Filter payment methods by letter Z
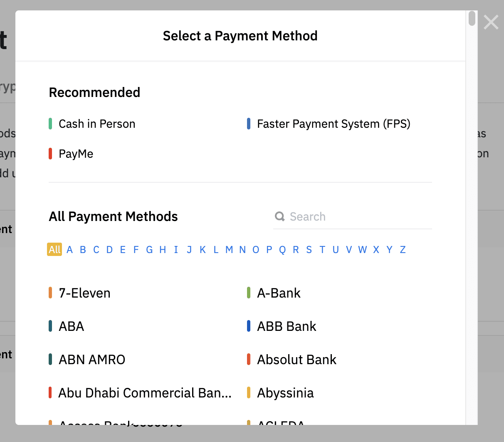 pyautogui.click(x=403, y=249)
